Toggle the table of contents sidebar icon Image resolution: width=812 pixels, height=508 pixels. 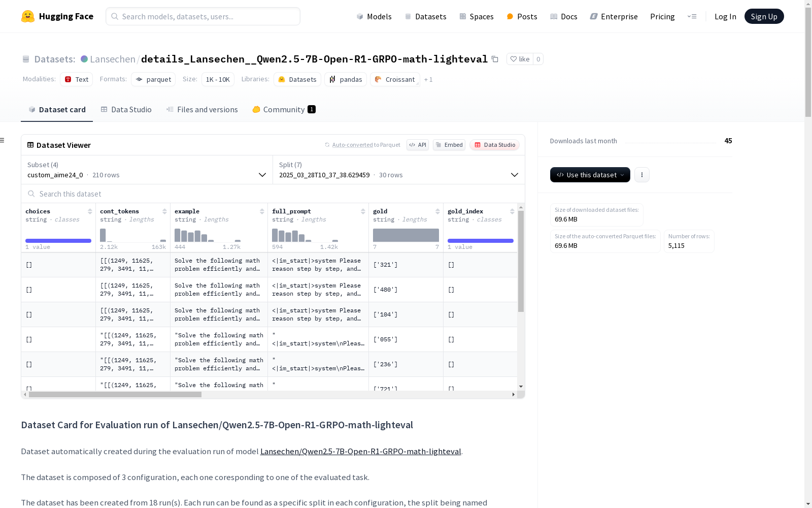3,140
